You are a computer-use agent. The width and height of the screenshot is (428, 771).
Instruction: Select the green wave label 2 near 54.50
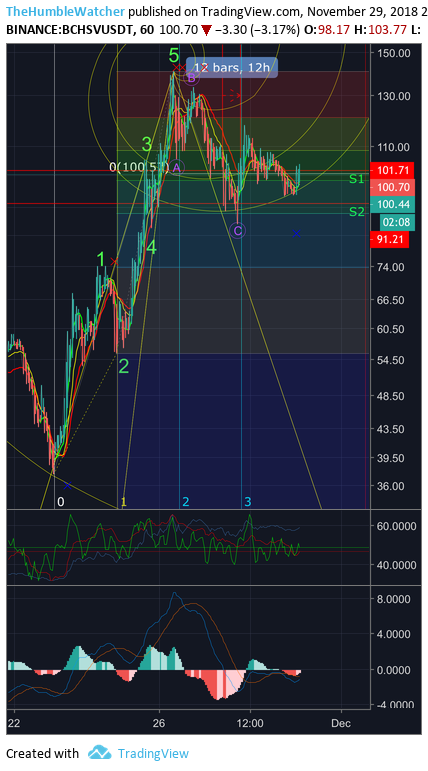click(123, 366)
